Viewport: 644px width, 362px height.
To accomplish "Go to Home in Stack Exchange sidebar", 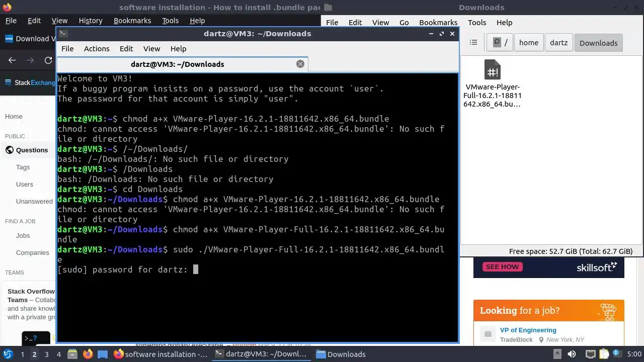I will 14,117.
